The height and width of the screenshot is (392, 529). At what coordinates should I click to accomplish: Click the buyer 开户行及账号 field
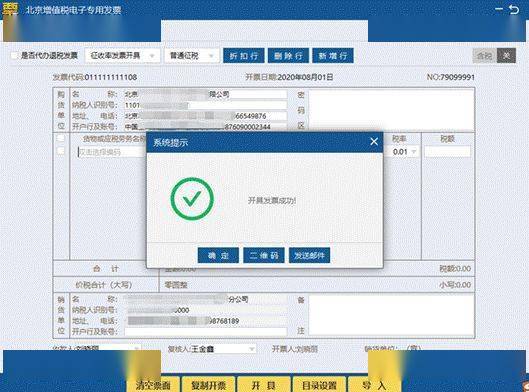206,127
